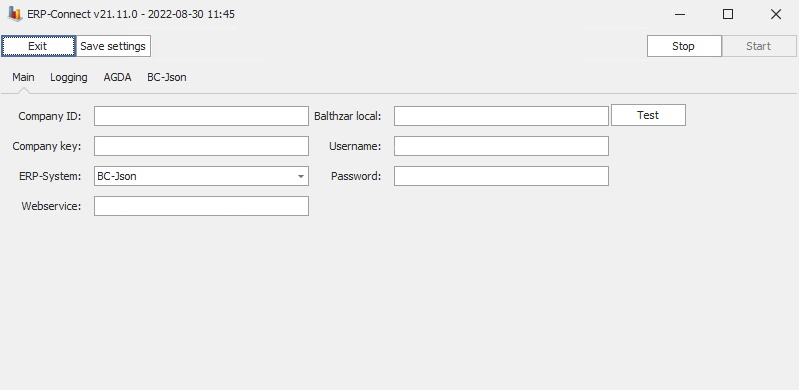Click the Exit button
Image resolution: width=799 pixels, height=390 pixels.
[38, 46]
